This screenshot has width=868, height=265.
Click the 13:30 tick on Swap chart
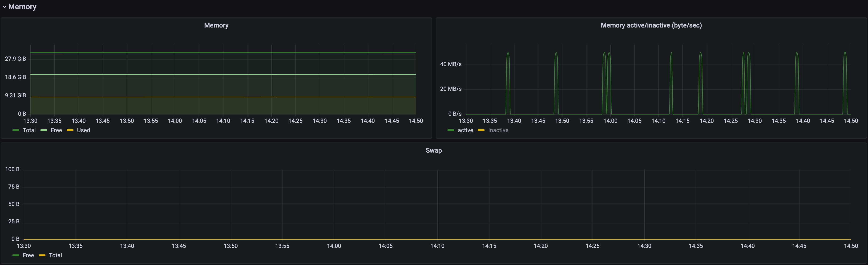24,246
